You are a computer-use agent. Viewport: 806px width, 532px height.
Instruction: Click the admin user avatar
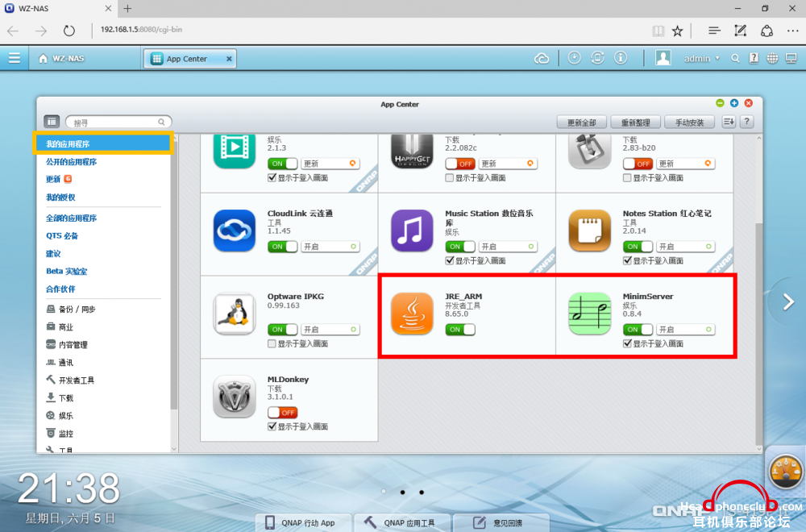[x=663, y=58]
